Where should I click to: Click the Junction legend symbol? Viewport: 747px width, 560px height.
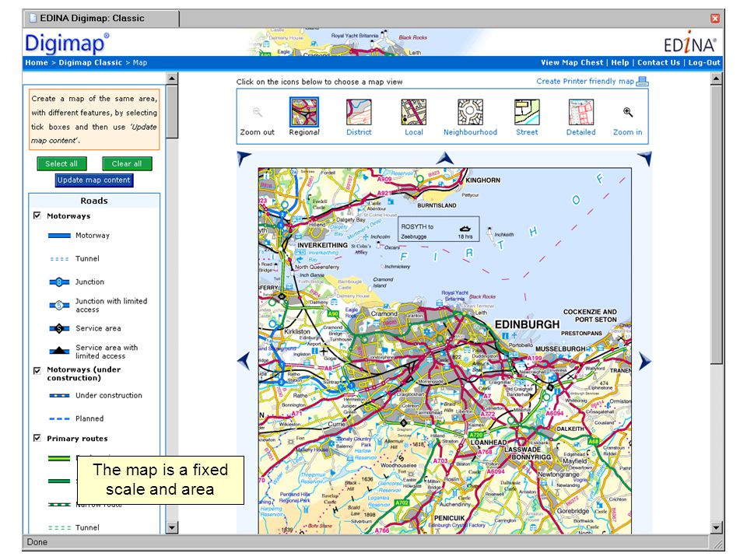tap(60, 282)
